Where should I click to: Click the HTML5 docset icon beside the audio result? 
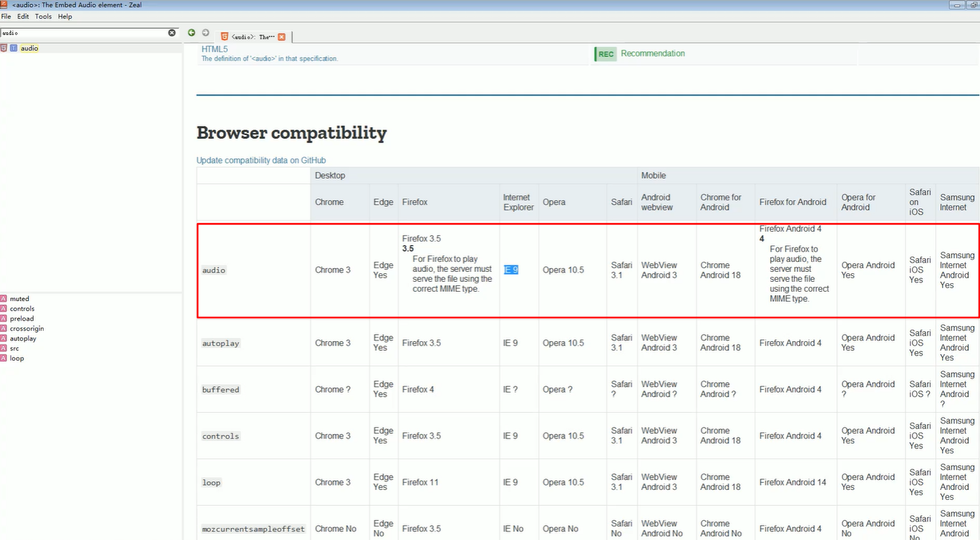(4, 48)
